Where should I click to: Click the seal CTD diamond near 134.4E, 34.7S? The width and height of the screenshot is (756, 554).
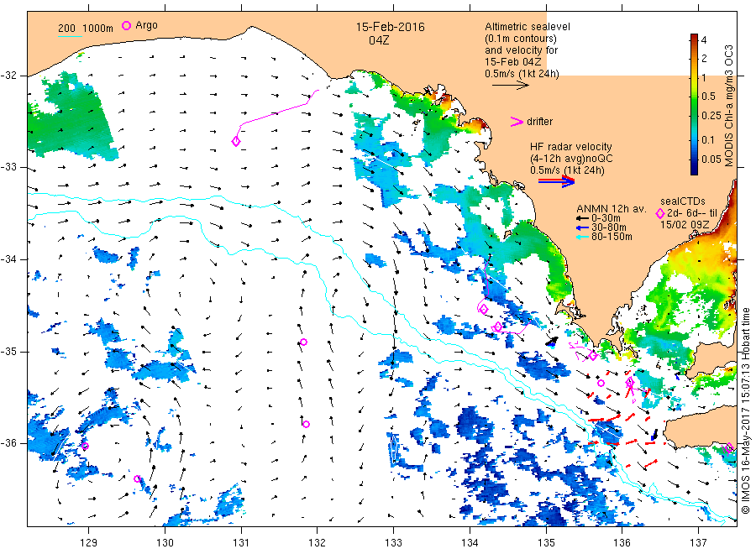coord(498,327)
